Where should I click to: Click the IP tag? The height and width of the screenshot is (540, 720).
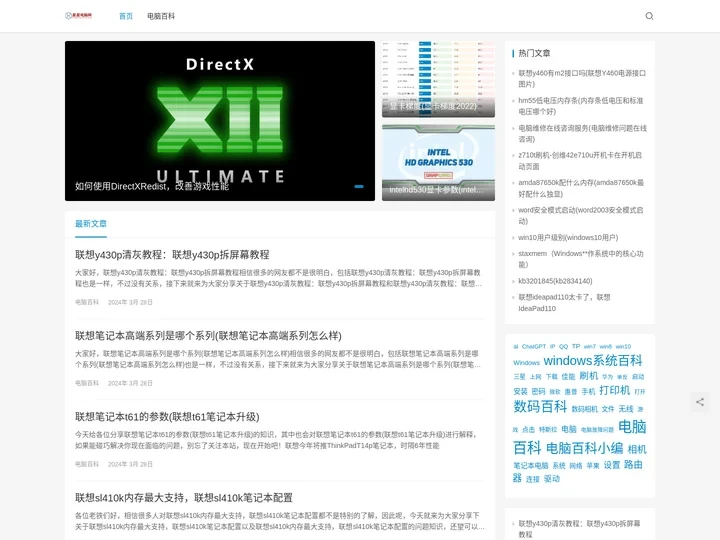pos(552,347)
